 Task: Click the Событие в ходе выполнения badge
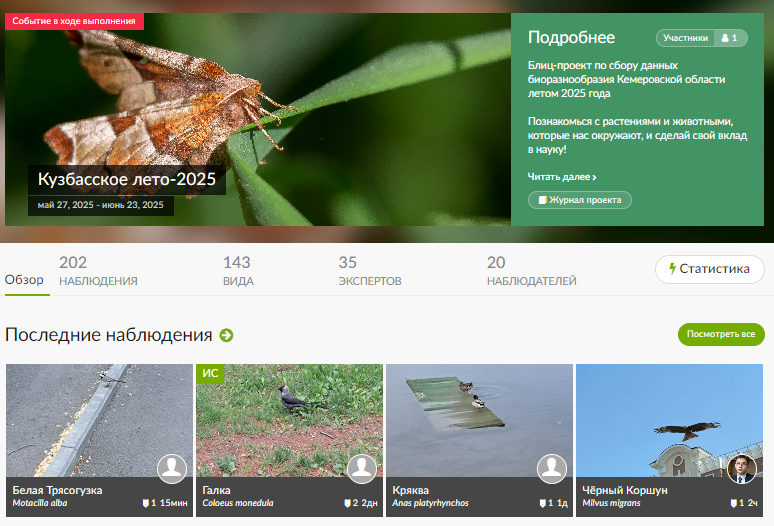coord(74,21)
